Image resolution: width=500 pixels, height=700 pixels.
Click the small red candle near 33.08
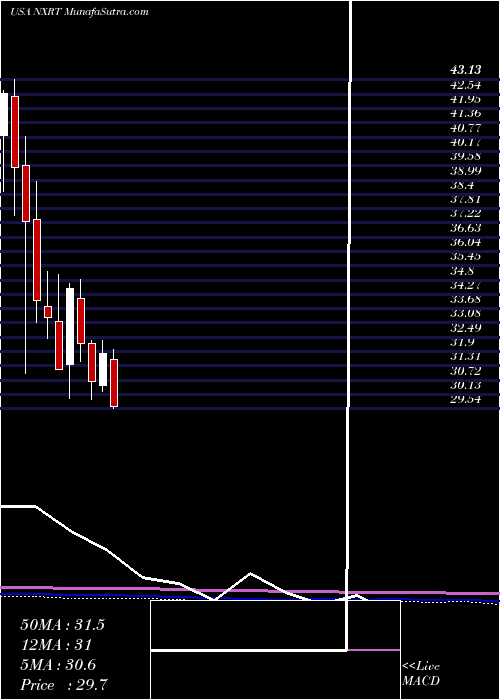(48, 312)
